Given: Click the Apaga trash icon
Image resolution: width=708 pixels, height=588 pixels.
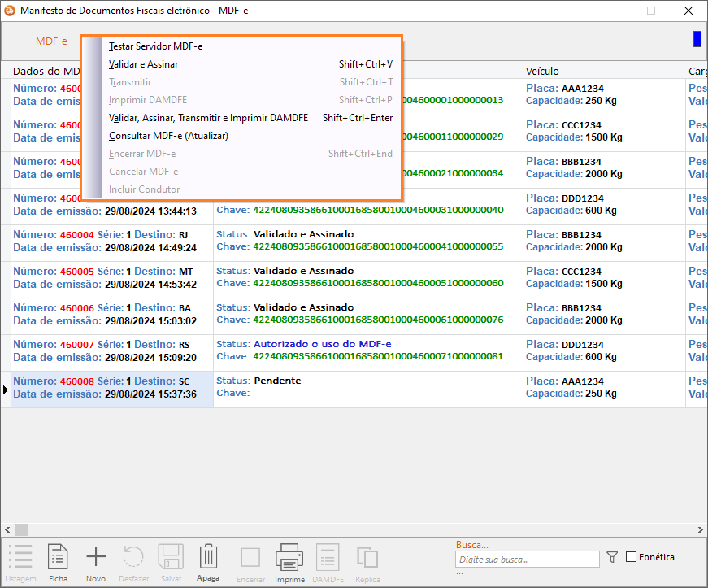Looking at the screenshot, I should 208,559.
